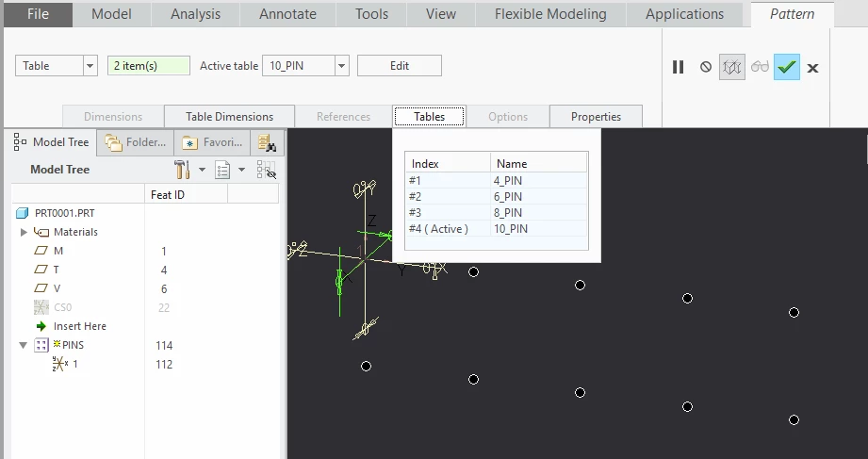Switch to the Tools ribbon tab
This screenshot has height=459, width=868.
pyautogui.click(x=371, y=14)
